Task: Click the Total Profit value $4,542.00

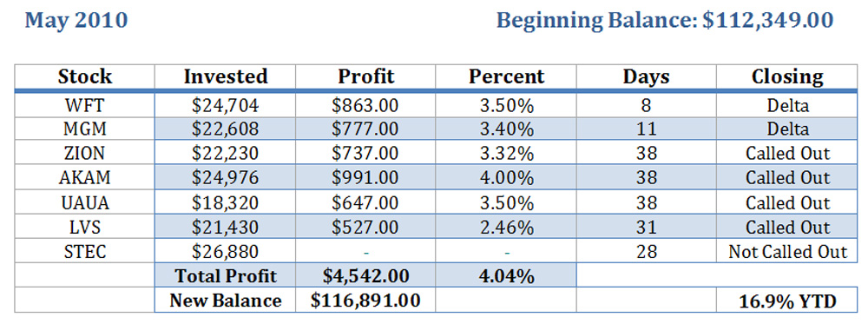Action: [x=366, y=275]
